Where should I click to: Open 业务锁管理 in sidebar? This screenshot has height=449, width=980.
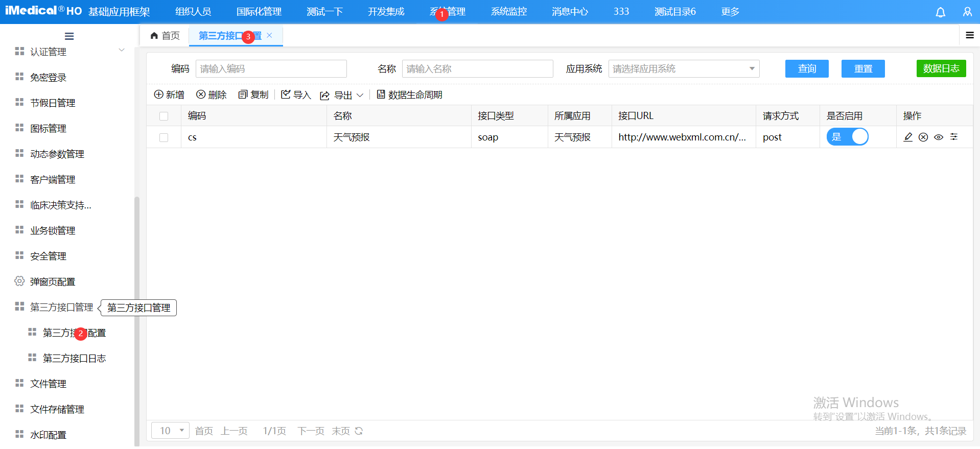(53, 230)
